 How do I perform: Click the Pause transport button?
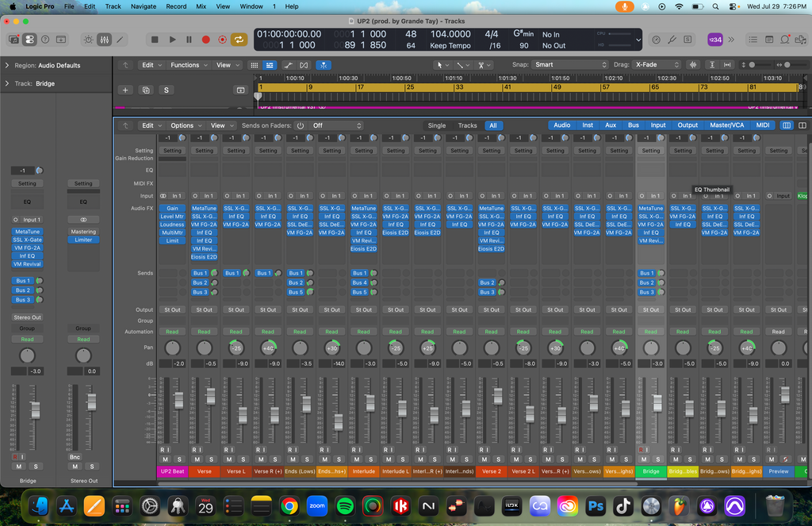coord(189,40)
